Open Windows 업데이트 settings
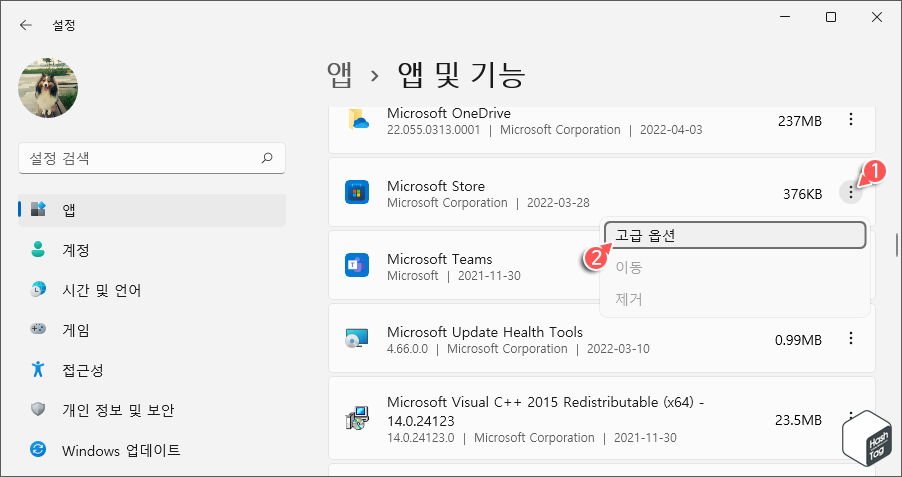Screen dimensions: 902x477 click(x=152, y=450)
